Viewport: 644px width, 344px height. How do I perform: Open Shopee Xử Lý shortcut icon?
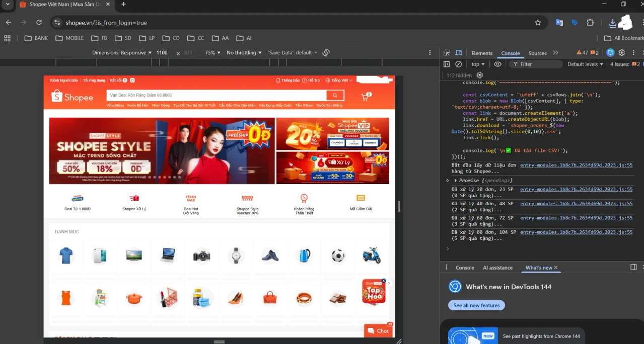tap(134, 198)
